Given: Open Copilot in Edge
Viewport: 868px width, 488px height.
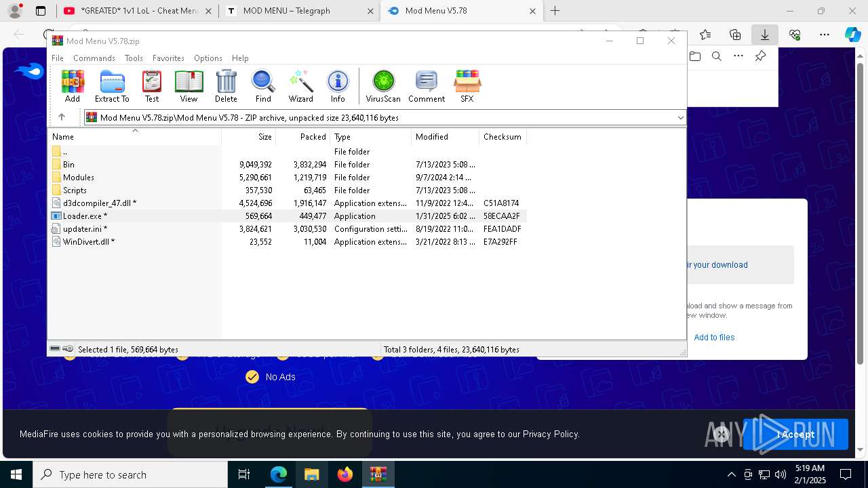Looking at the screenshot, I should [x=852, y=35].
